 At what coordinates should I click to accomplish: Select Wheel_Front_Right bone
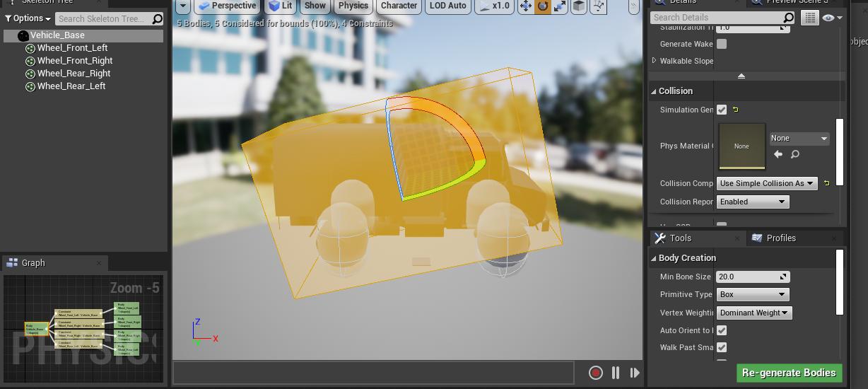coord(75,61)
